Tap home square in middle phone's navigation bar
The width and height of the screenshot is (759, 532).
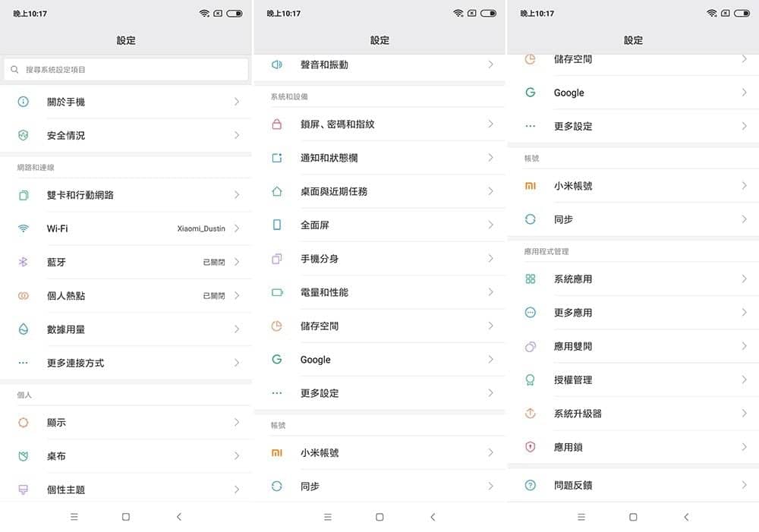(379, 517)
